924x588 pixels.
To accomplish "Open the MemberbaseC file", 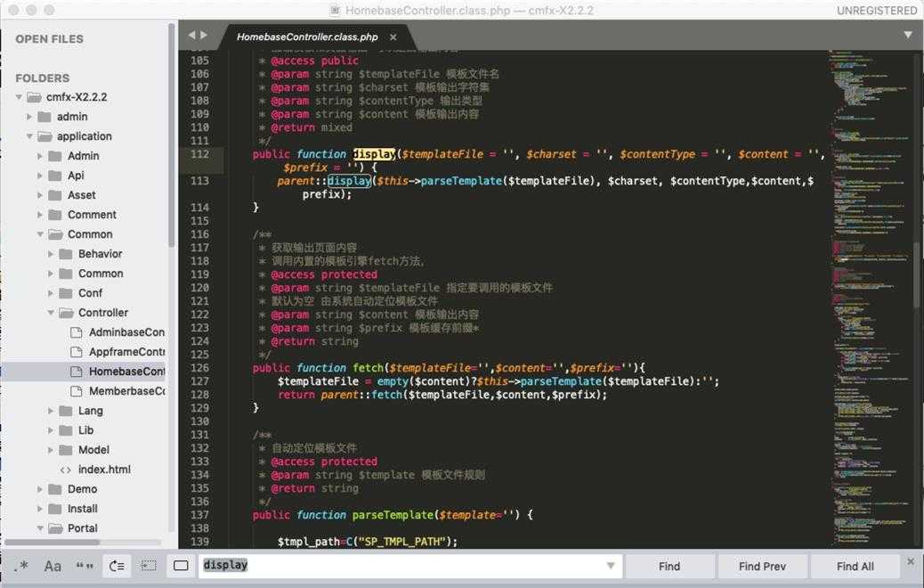I will pyautogui.click(x=126, y=391).
